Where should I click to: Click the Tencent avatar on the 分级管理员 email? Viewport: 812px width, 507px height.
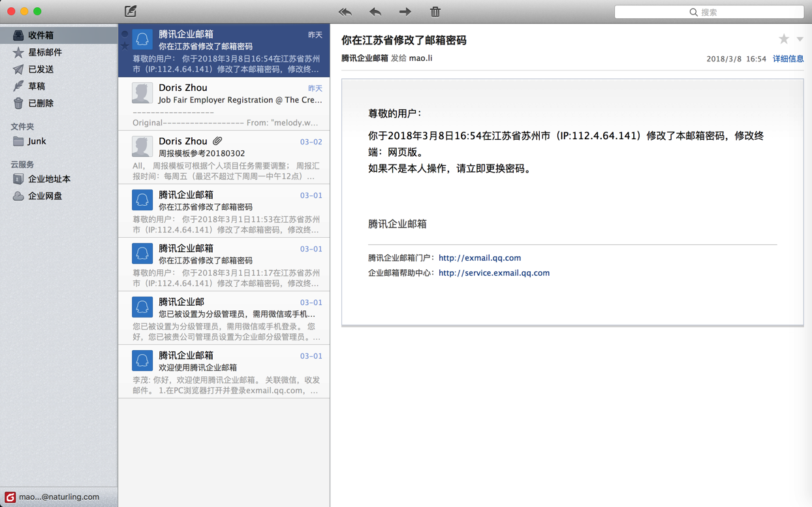pyautogui.click(x=142, y=307)
